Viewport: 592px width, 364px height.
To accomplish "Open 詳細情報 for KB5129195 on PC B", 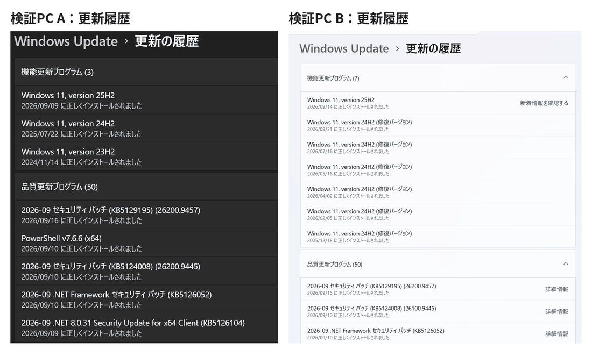I will click(556, 289).
